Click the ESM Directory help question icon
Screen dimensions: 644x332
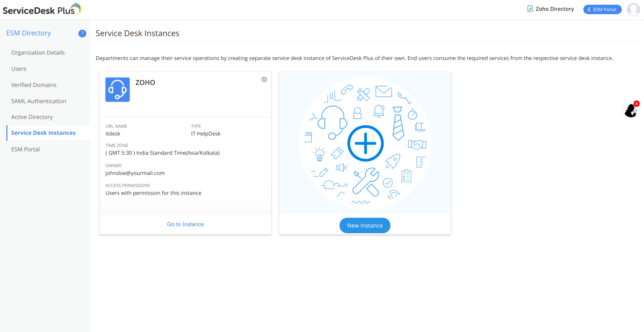click(x=82, y=33)
